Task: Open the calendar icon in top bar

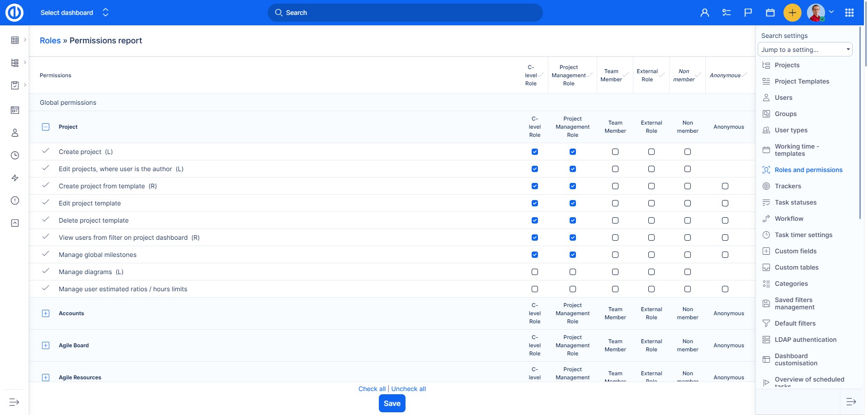Action: (x=770, y=13)
